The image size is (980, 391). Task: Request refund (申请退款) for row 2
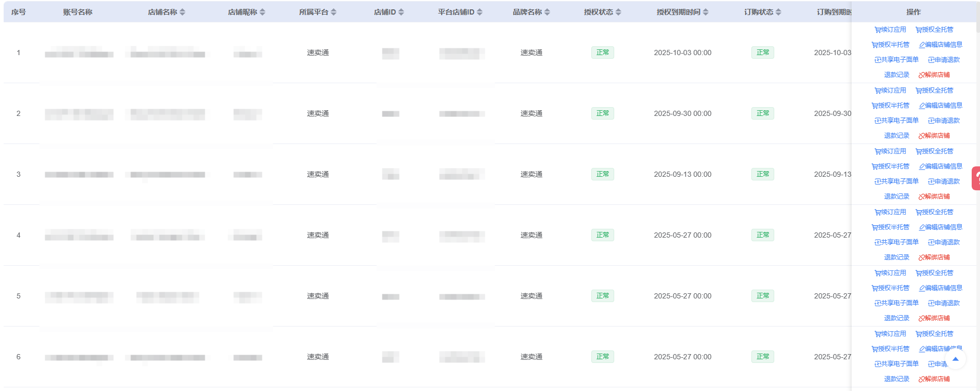pyautogui.click(x=944, y=121)
